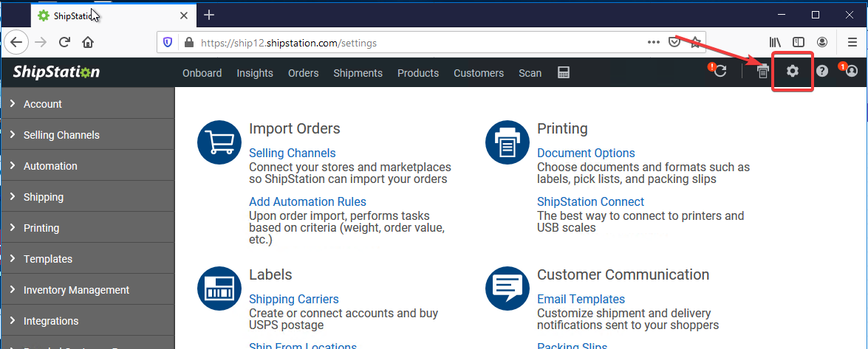Open the Firefox account avatar icon

tap(823, 43)
